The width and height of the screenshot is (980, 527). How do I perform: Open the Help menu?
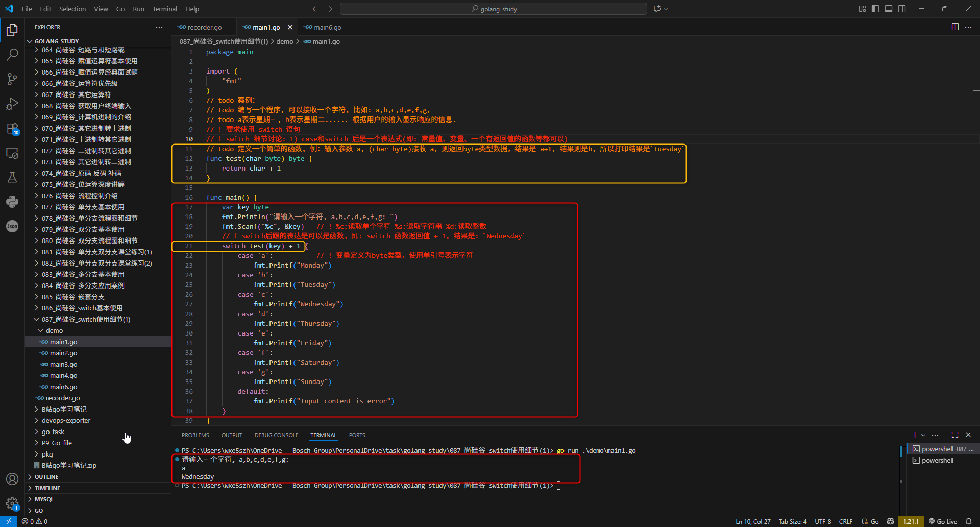(x=192, y=9)
